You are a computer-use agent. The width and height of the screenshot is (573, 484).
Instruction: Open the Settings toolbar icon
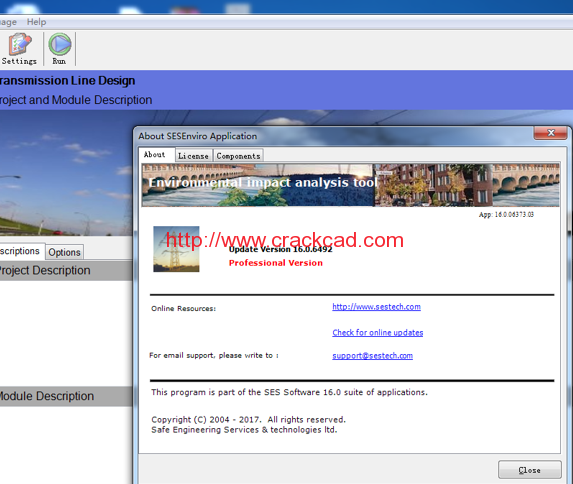(x=19, y=49)
